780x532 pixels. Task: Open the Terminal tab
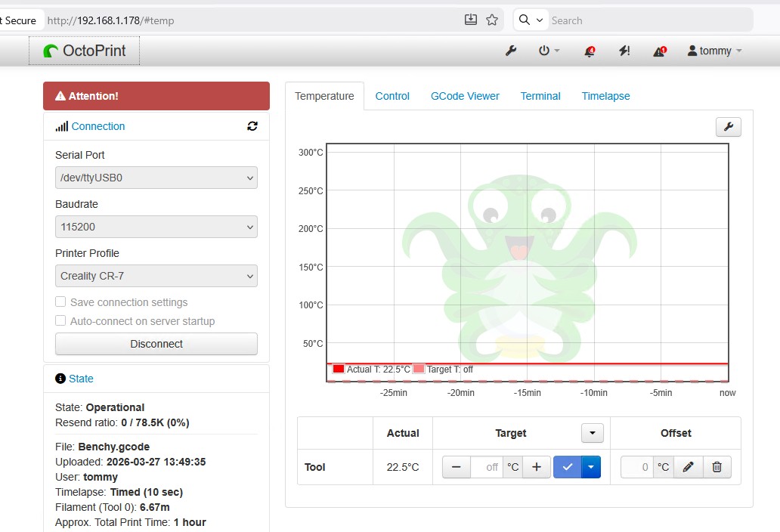[540, 96]
